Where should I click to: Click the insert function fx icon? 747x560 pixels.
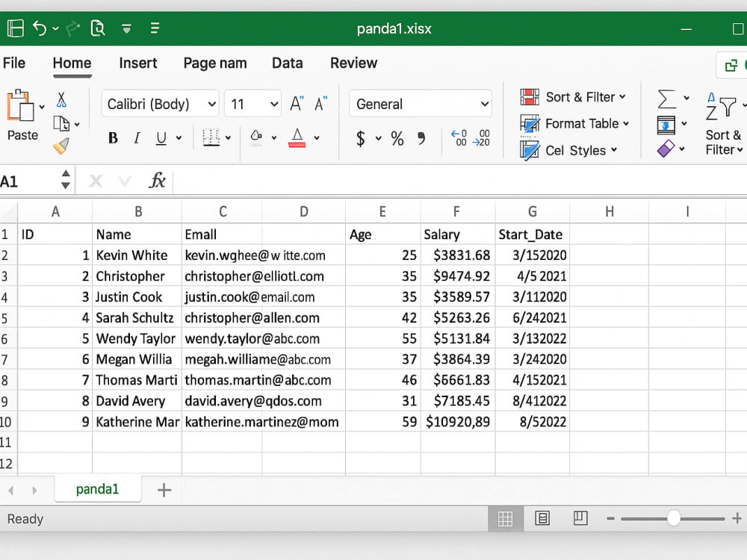157,181
